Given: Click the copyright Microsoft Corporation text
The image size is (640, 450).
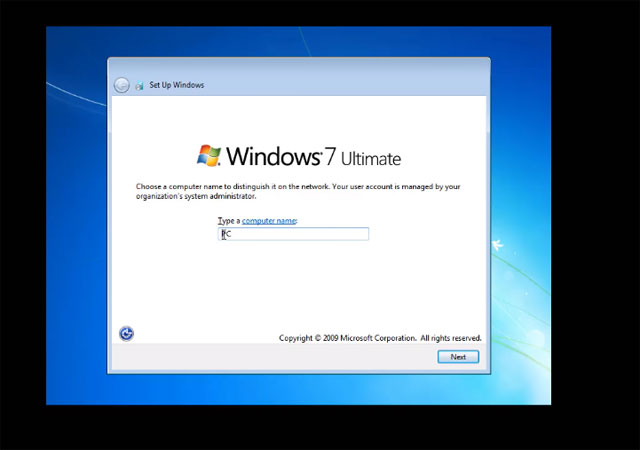Looking at the screenshot, I should point(380,338).
